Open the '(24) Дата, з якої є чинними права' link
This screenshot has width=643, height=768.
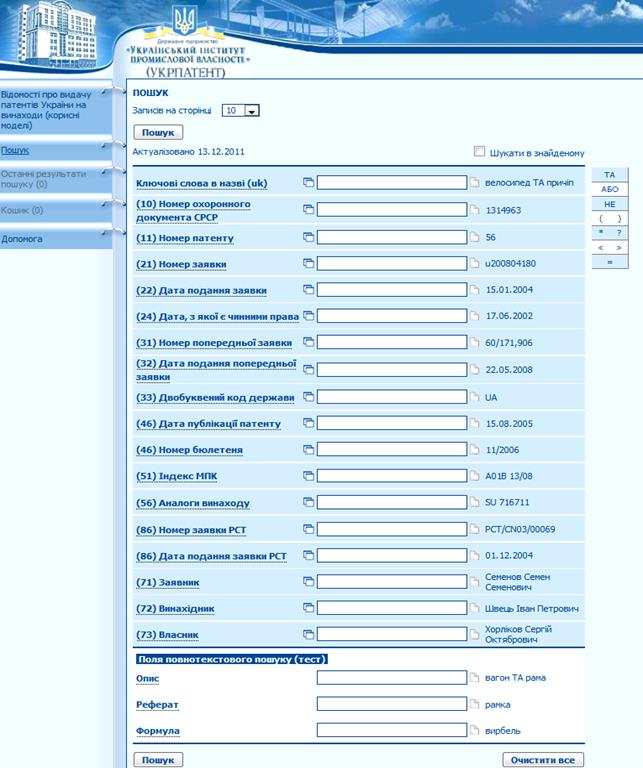pyautogui.click(x=217, y=317)
